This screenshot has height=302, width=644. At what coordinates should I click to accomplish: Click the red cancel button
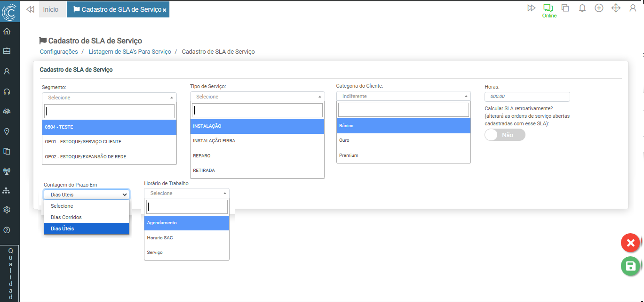tap(630, 243)
